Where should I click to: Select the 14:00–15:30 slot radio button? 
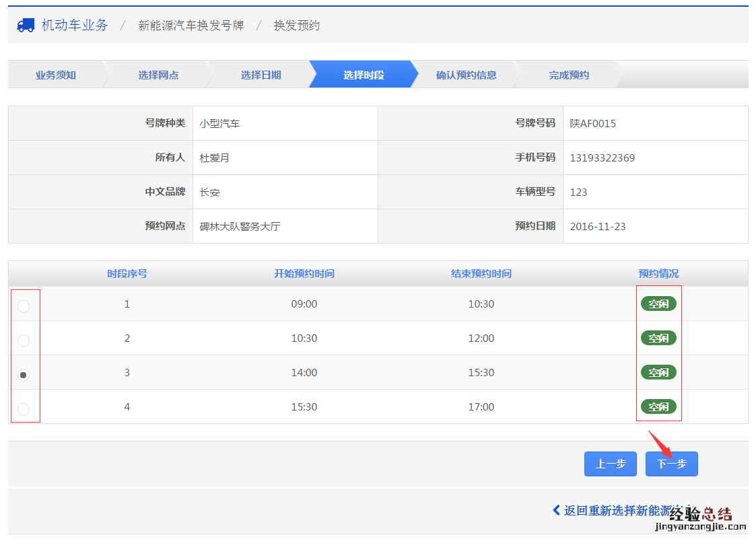(x=24, y=375)
